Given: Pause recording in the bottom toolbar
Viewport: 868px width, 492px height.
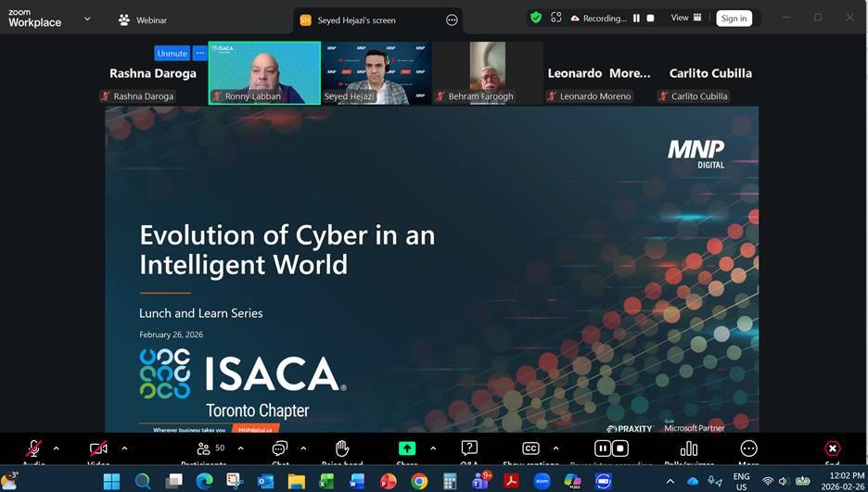Looking at the screenshot, I should pyautogui.click(x=602, y=448).
